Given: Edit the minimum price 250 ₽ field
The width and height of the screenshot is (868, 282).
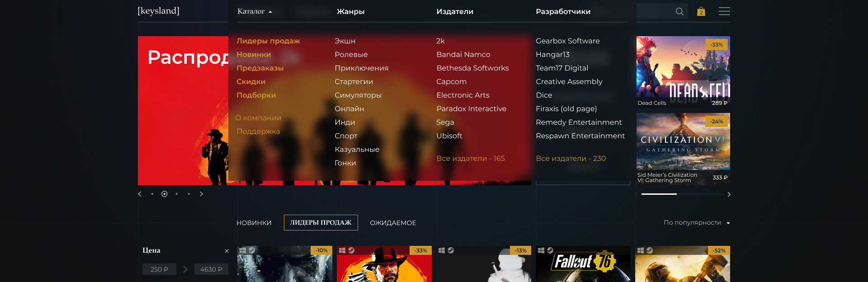Looking at the screenshot, I should click(x=159, y=269).
